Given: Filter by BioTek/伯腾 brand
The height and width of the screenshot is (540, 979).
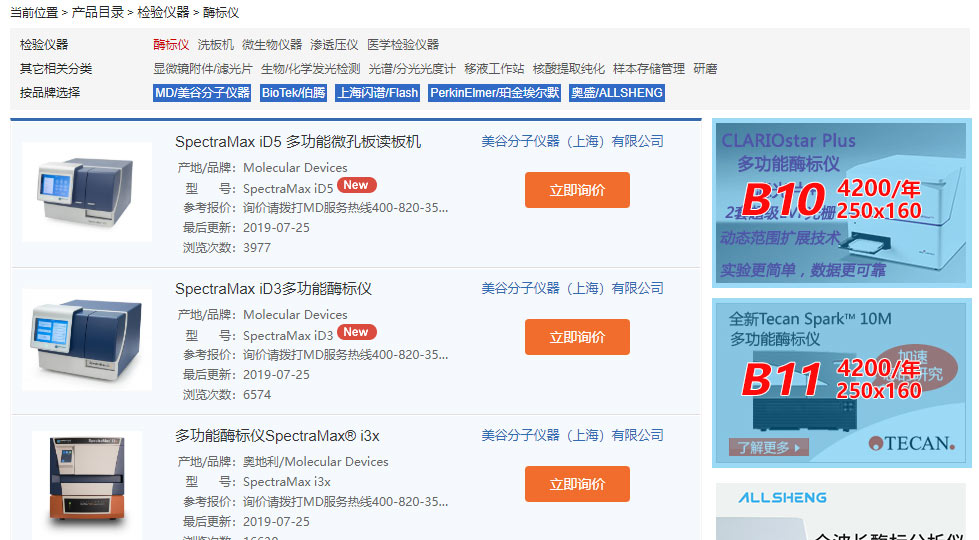Looking at the screenshot, I should point(293,93).
